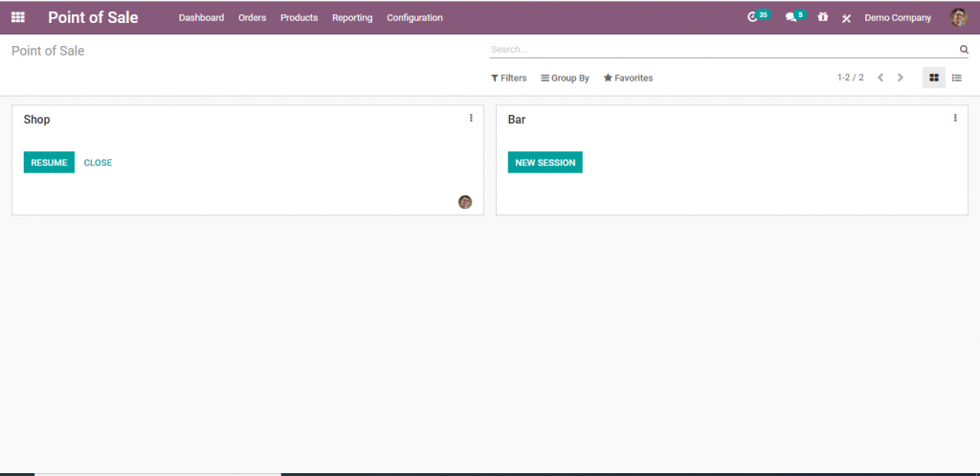Open the Configuration menu

[x=414, y=17]
